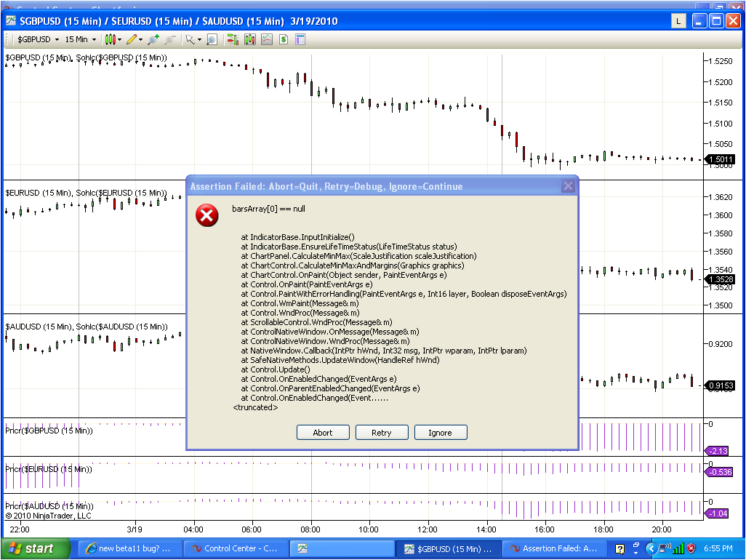This screenshot has width=746, height=560.
Task: Open the $GBPUSD instrument dropdown
Action: pos(38,39)
